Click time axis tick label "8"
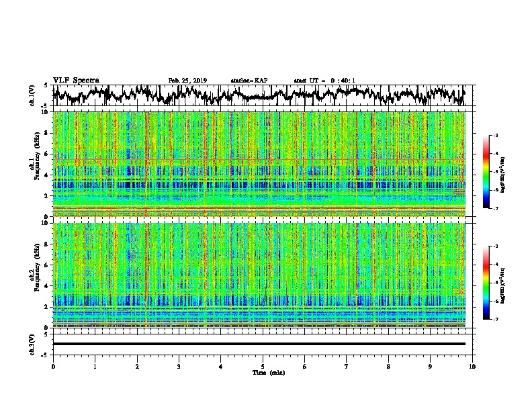 coord(388,367)
